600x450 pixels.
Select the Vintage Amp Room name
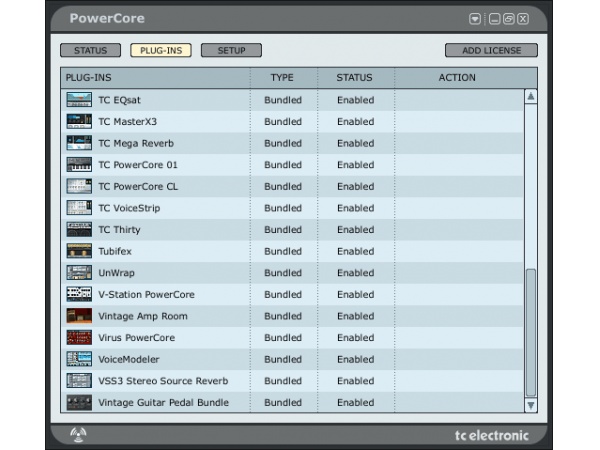(143, 316)
